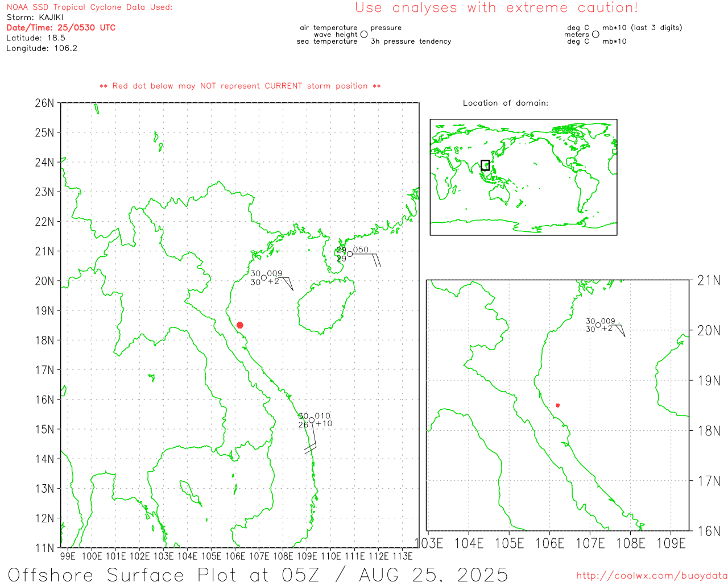
Task: Click 21N label on zoomed map axis
Action: click(x=709, y=280)
